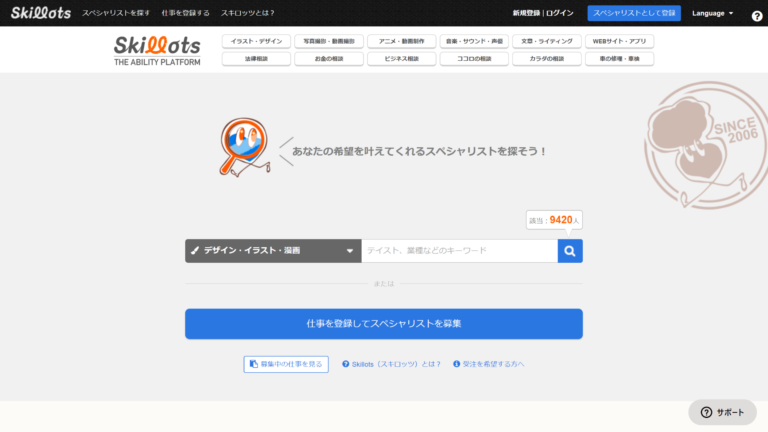Viewport: 768px width, 432px height.
Task: Click the Skillots THE ABILITY PLATFORM logo
Action: pyautogui.click(x=157, y=51)
